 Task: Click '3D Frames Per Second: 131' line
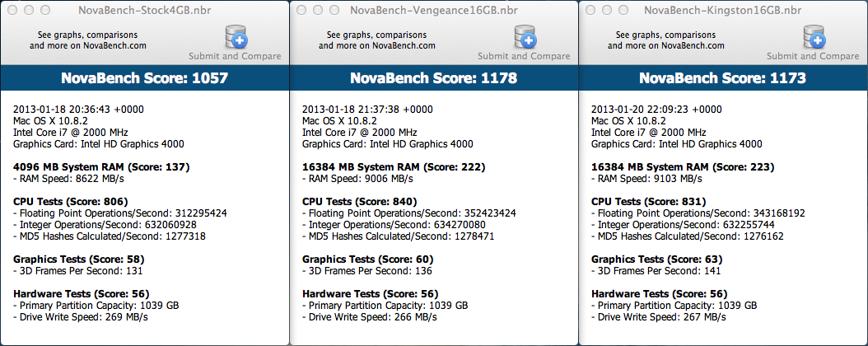coord(77,271)
